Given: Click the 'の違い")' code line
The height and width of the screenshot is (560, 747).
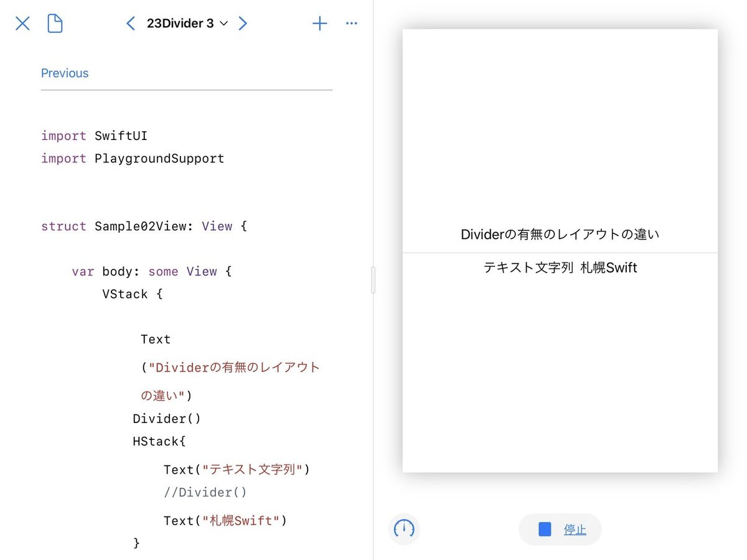Looking at the screenshot, I should [x=166, y=396].
